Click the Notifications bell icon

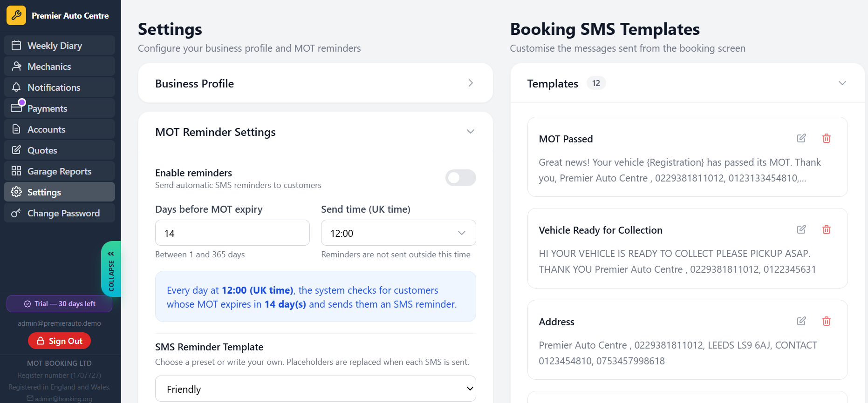17,87
